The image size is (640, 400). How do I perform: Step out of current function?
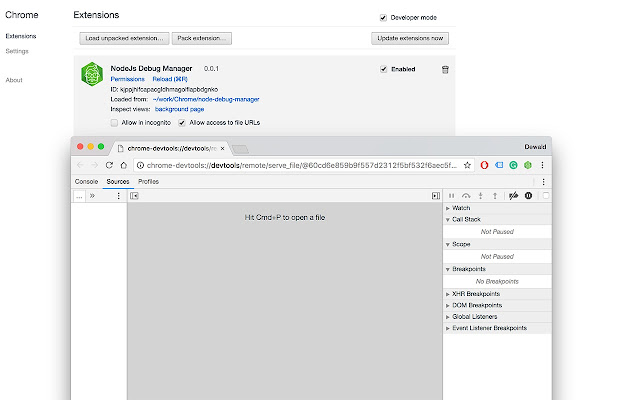(495, 196)
